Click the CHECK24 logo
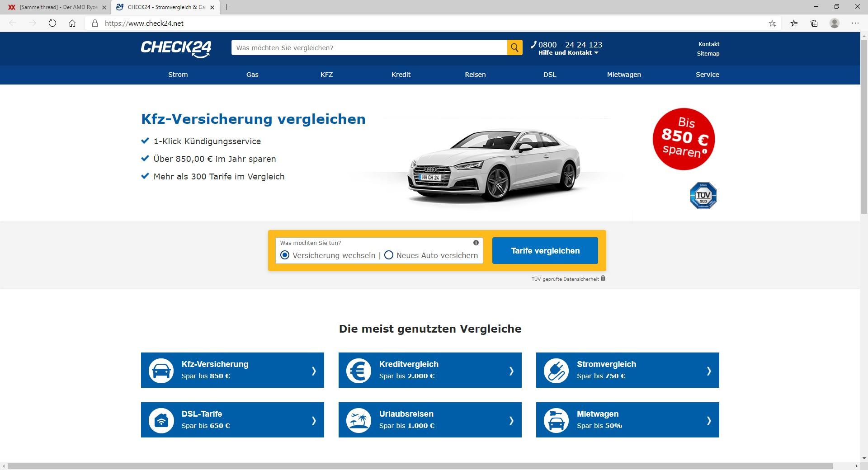The width and height of the screenshot is (868, 470). tap(176, 49)
